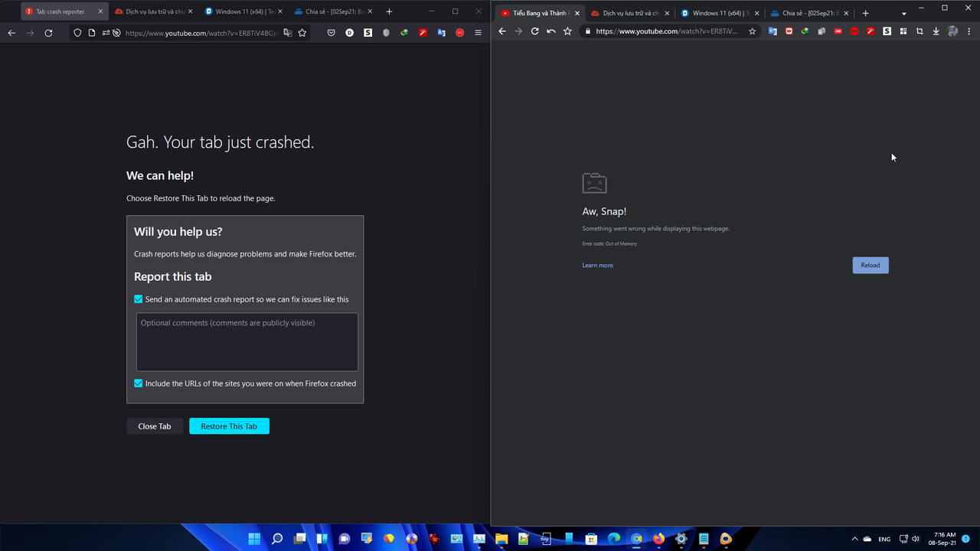Click Chrome downloads arrow extension icon

click(936, 31)
